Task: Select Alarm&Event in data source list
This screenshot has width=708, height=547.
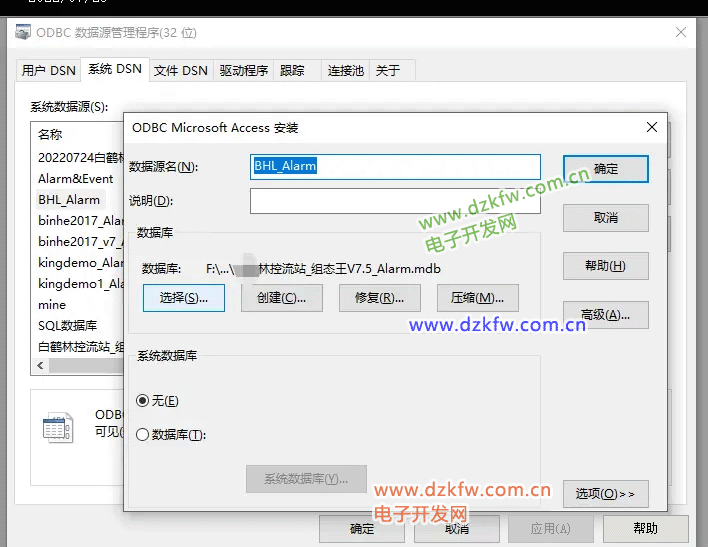Action: 76,179
